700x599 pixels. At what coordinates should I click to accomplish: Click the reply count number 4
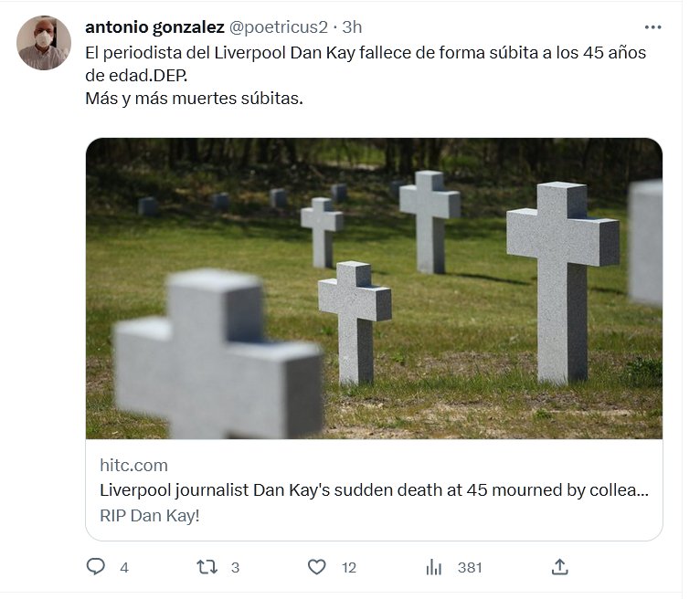(124, 567)
